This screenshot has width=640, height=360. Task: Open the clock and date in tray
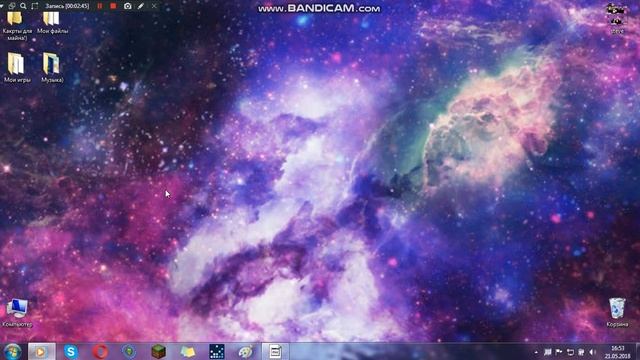tap(617, 352)
